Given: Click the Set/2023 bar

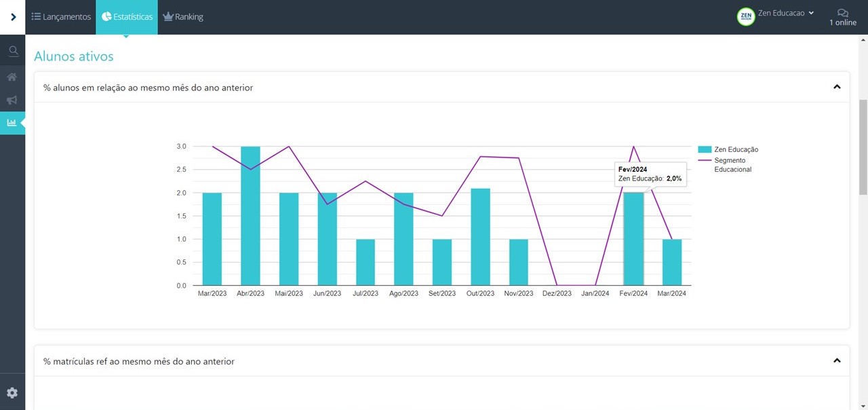Looking at the screenshot, I should 442,262.
